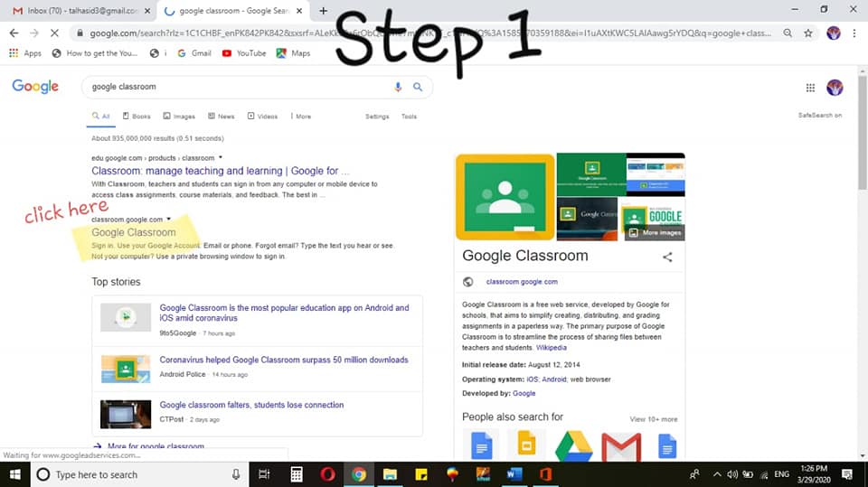Click the large Google Classroom logo image
Image resolution: width=868 pixels, height=487 pixels.
tap(505, 197)
